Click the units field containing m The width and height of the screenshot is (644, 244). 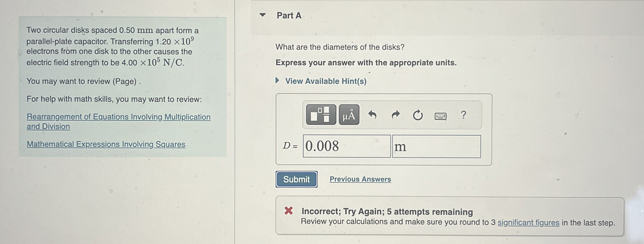pyautogui.click(x=437, y=146)
